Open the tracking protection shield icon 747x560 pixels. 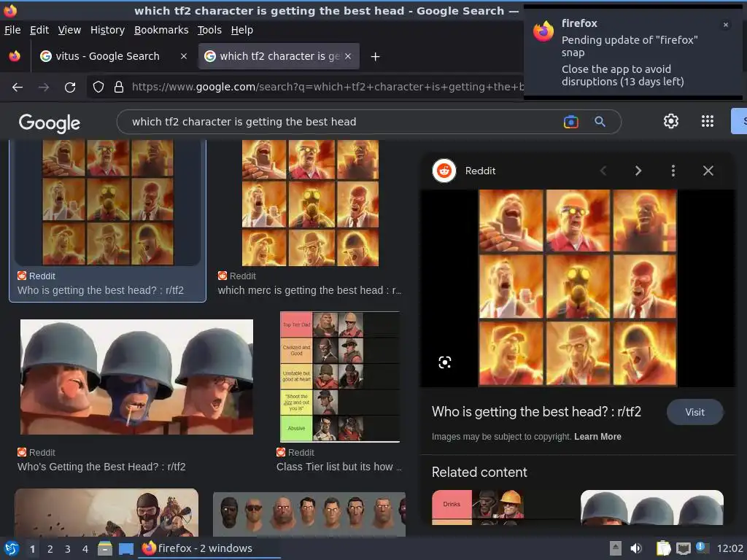(98, 87)
